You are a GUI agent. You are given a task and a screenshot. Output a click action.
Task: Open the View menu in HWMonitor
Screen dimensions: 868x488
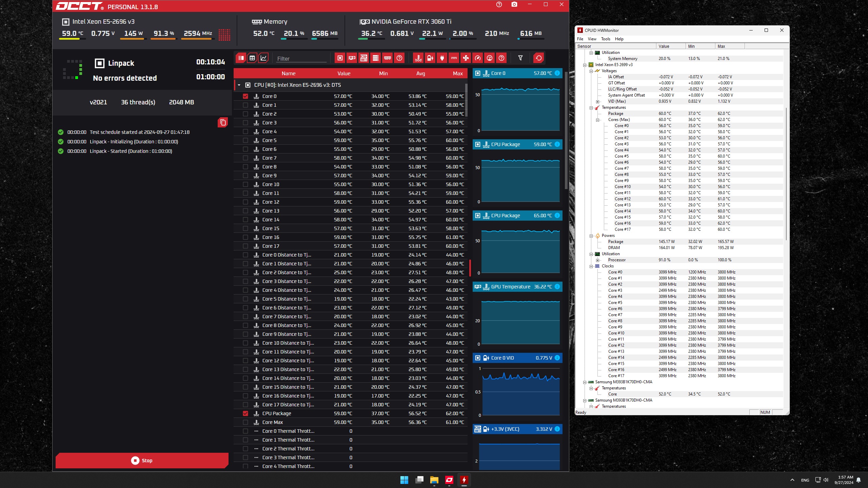(x=592, y=39)
